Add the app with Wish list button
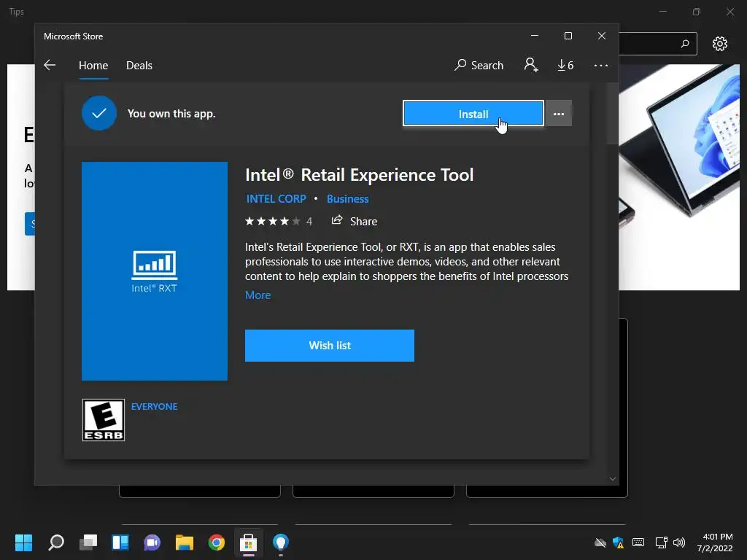The height and width of the screenshot is (560, 747). coord(330,346)
